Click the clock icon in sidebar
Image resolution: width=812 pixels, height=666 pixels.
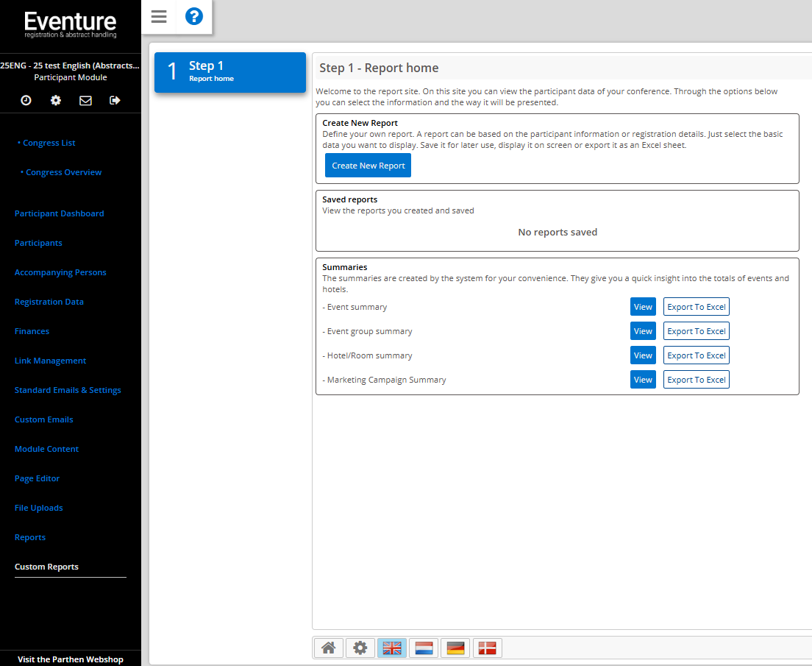coord(26,100)
